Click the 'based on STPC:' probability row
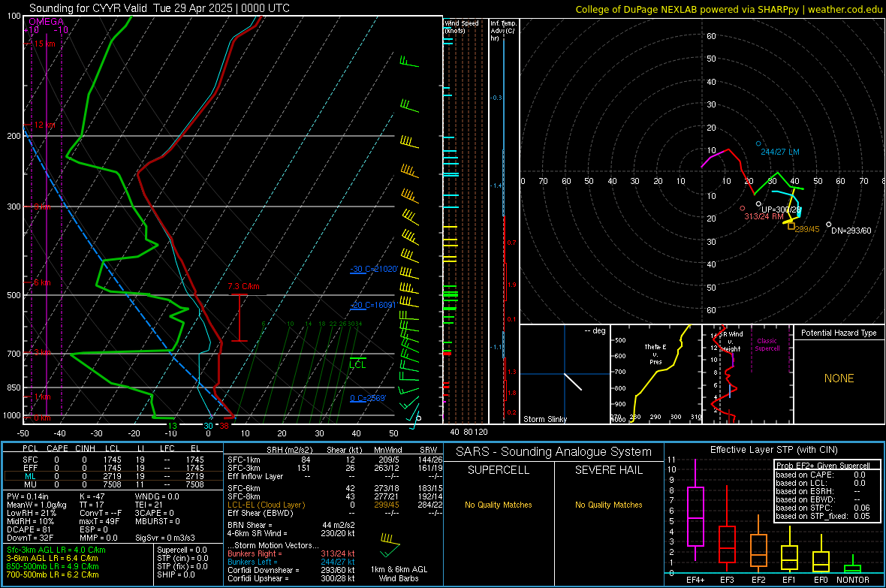This screenshot has width=886, height=588. click(823, 508)
